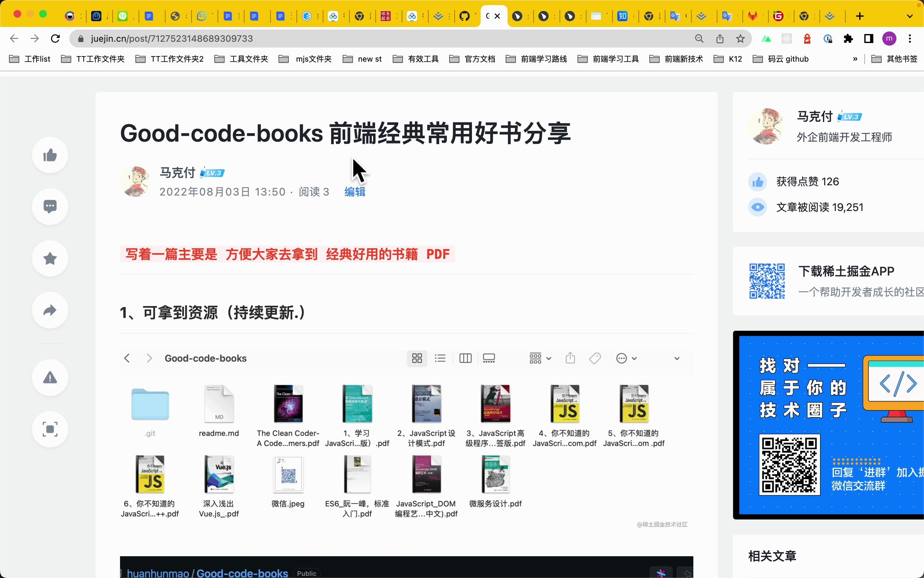This screenshot has width=924, height=578.
Task: Open Chrome three-dot menu
Action: [x=910, y=39]
